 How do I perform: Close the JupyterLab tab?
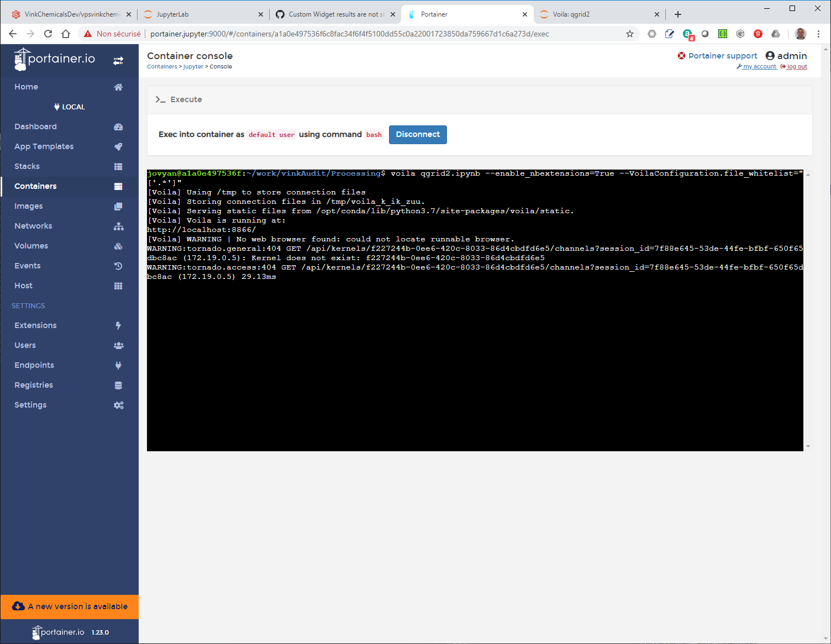click(x=261, y=14)
